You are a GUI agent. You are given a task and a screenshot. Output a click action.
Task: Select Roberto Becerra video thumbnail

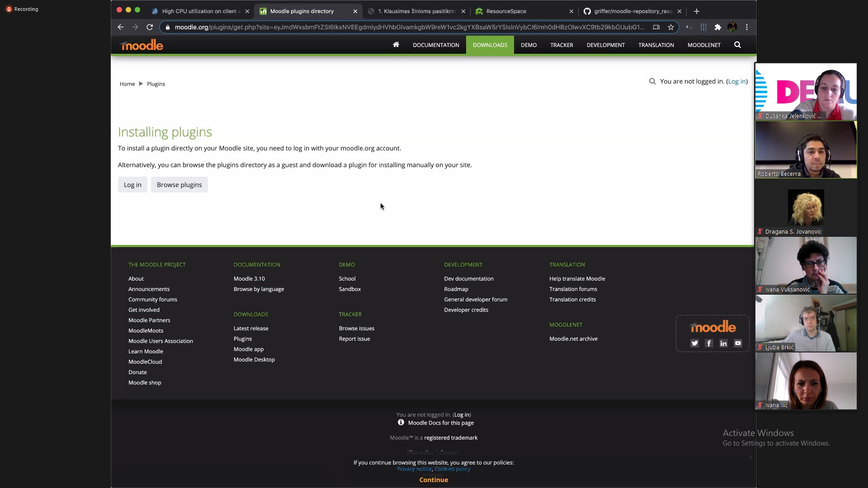pos(806,150)
